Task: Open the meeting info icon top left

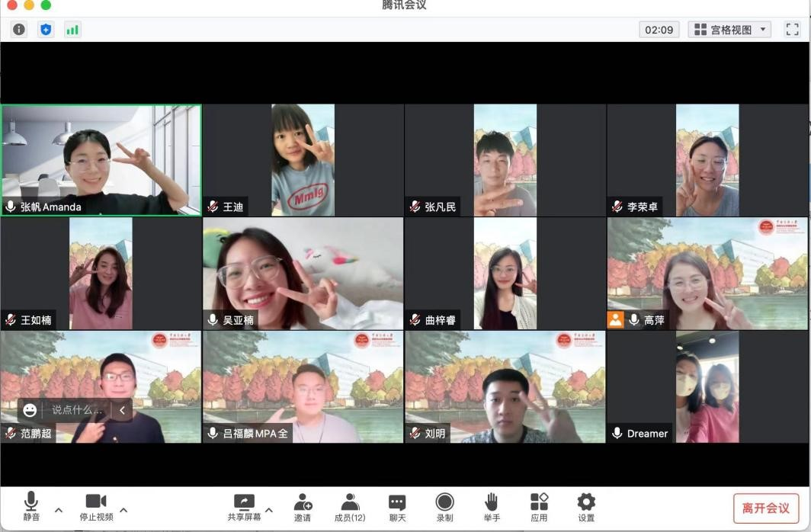Action: (x=18, y=29)
